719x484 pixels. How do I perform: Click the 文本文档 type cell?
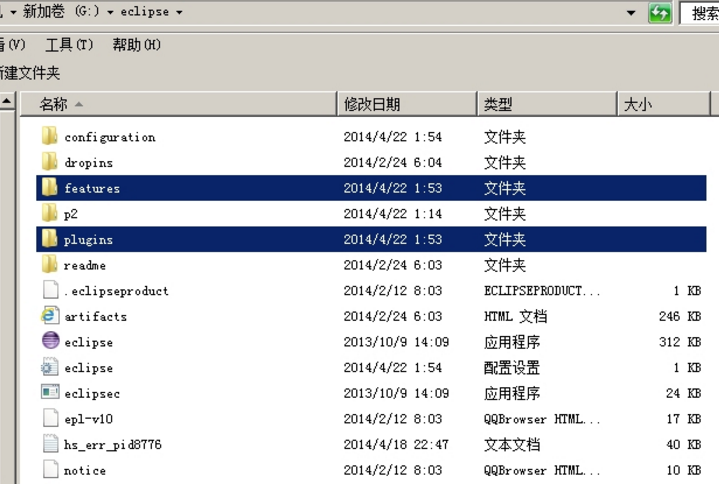coord(512,445)
